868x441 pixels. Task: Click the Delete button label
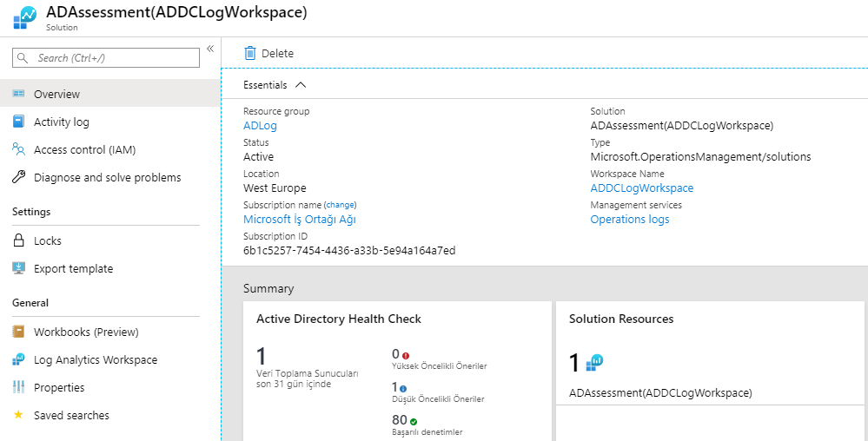point(277,53)
